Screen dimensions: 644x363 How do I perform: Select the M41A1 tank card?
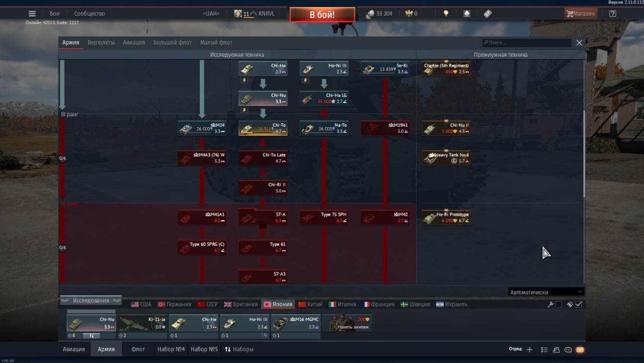point(202,218)
